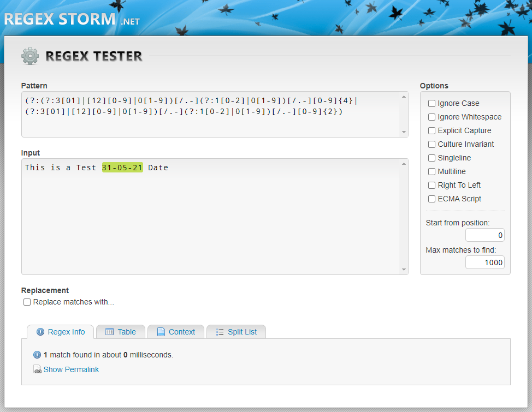Click the Input box scroll up arrow
The height and width of the screenshot is (412, 532).
tap(404, 164)
